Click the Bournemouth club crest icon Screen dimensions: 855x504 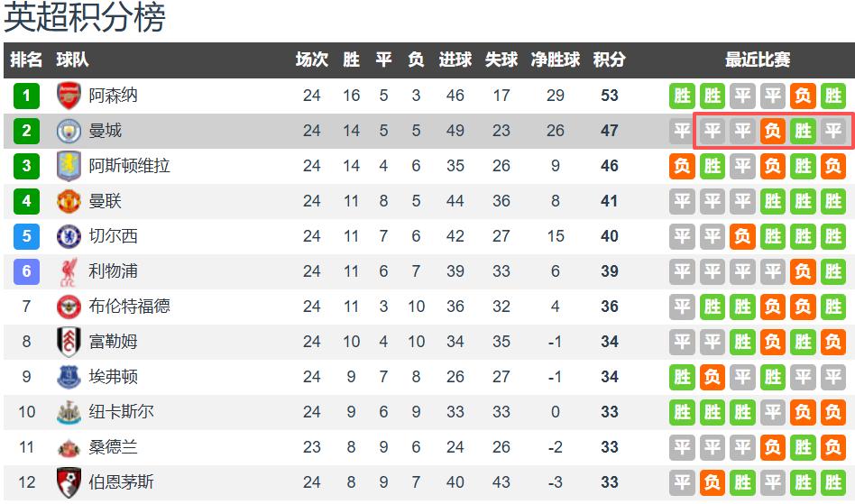coord(69,482)
